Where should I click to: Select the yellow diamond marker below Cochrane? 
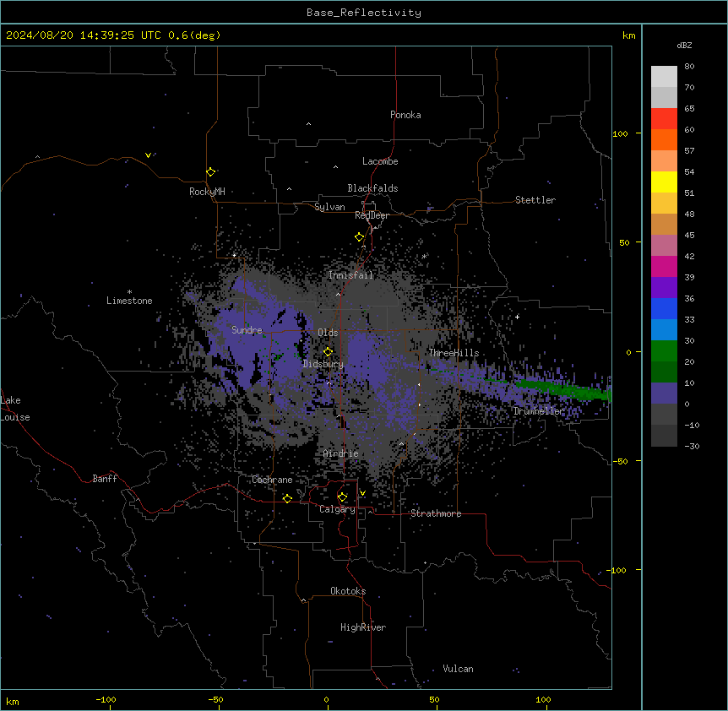click(x=287, y=498)
